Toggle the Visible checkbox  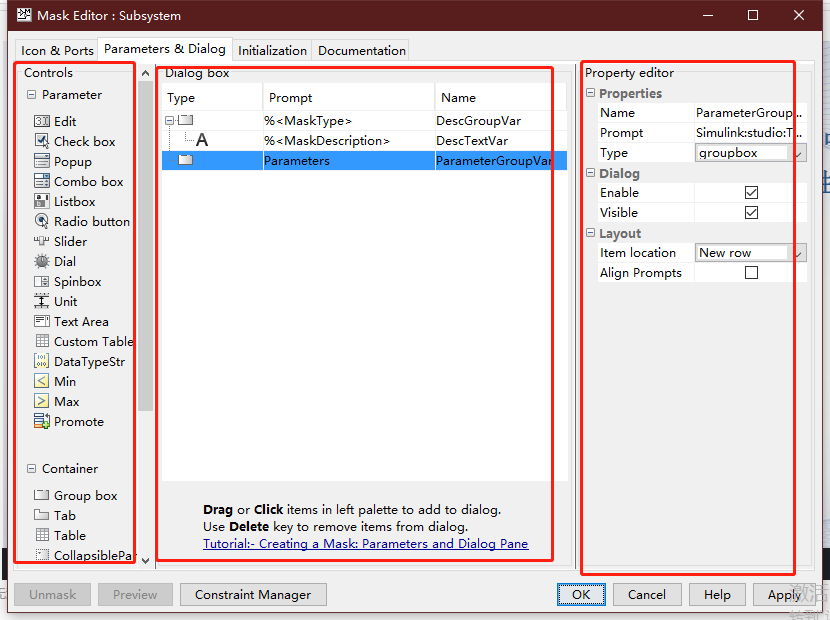pos(751,212)
